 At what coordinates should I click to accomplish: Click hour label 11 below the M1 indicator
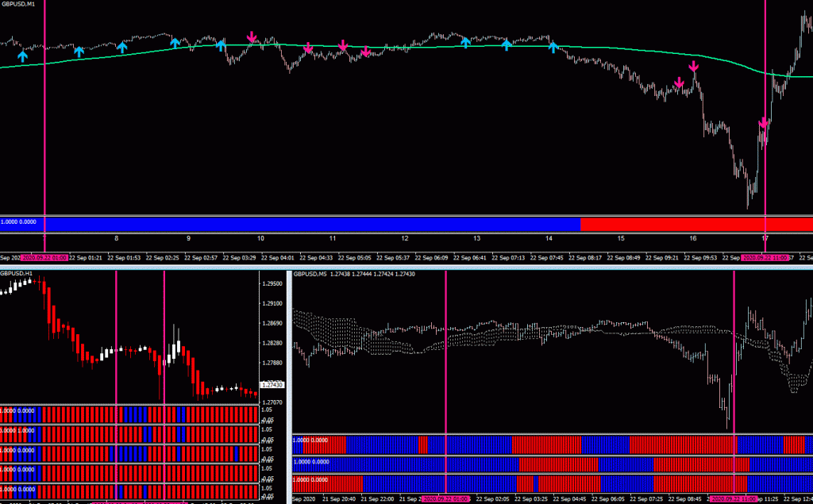[333, 239]
